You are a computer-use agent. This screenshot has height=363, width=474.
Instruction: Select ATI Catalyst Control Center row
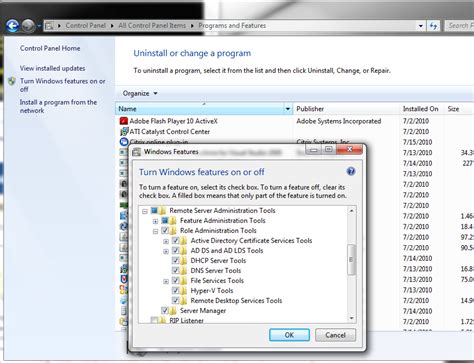(294, 131)
